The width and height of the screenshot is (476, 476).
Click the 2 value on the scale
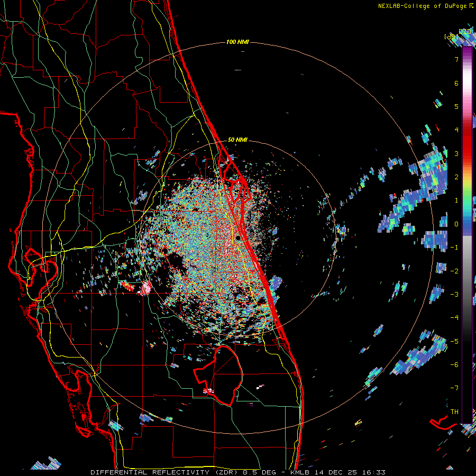[456, 177]
